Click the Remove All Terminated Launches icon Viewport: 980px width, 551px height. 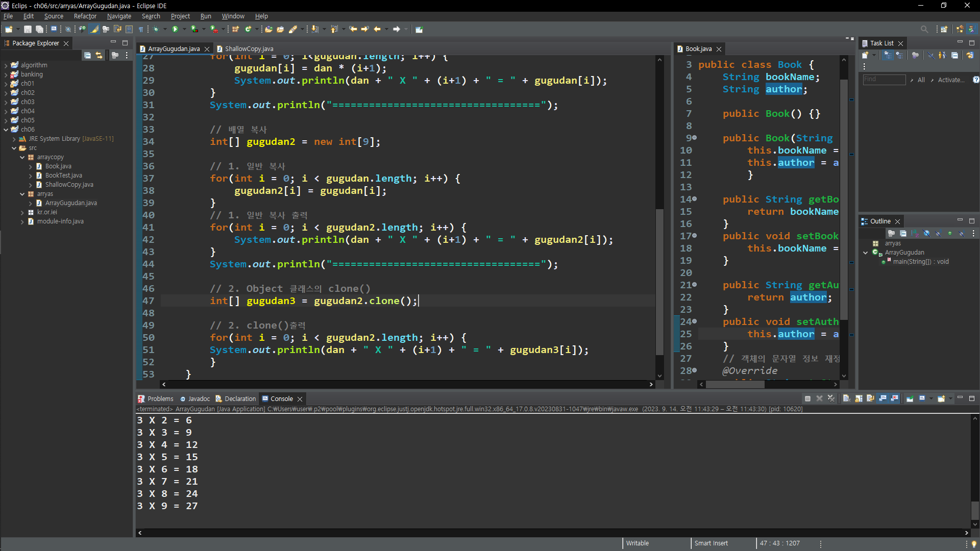(x=831, y=399)
